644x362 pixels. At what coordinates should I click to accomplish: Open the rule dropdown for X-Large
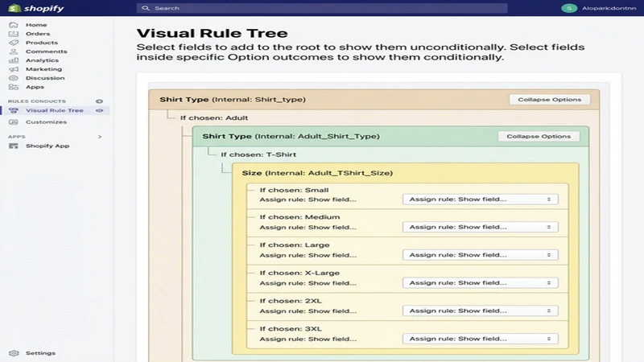[480, 283]
